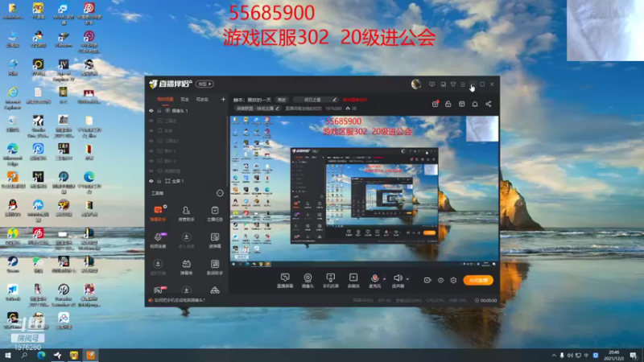The height and width of the screenshot is (362, 644).
Task: Open the action center notification icon in the taskbar
Action: point(634,356)
